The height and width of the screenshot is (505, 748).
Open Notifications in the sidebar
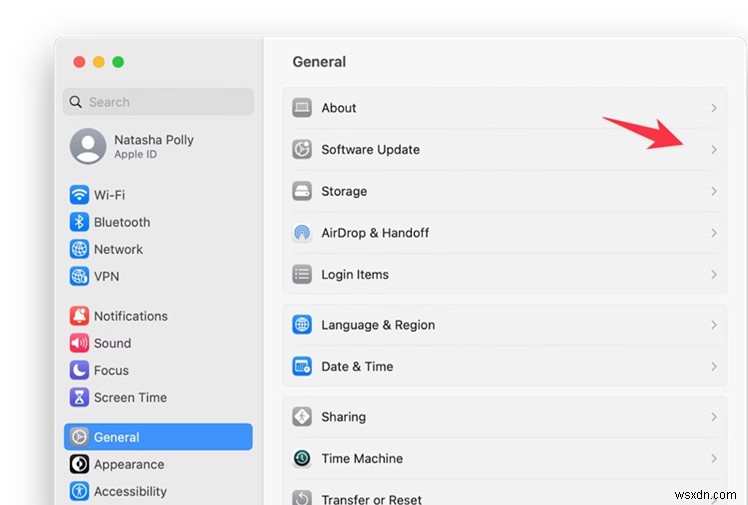[158, 316]
